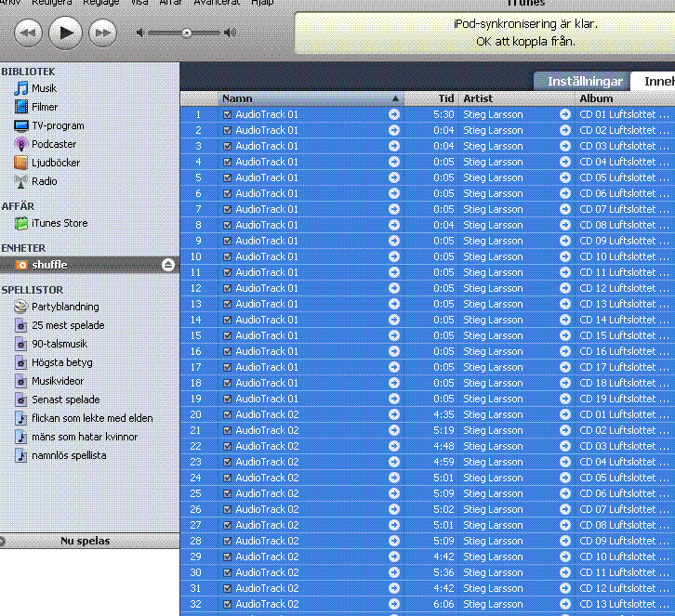Image resolution: width=675 pixels, height=616 pixels.
Task: Uncheck the checkbox for track row 32
Action: 228,604
